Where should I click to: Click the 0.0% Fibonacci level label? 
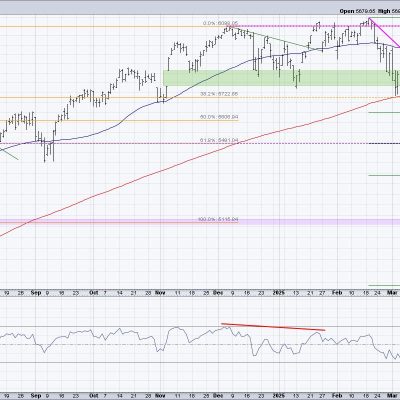click(220, 24)
